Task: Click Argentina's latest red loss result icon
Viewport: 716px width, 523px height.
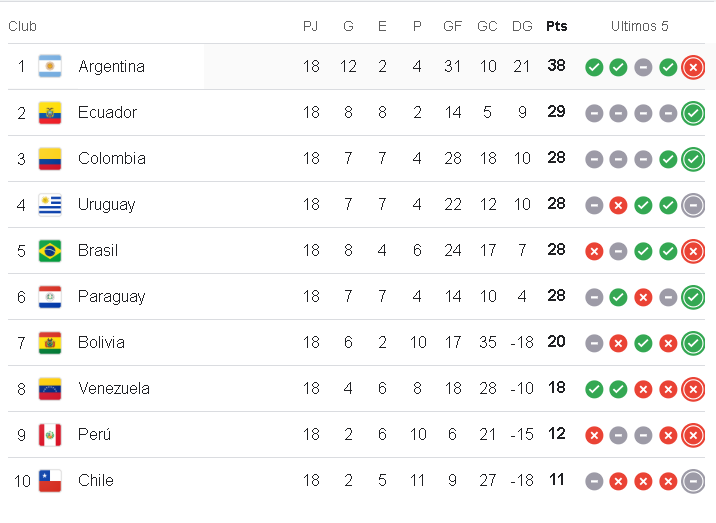Action: [x=692, y=67]
